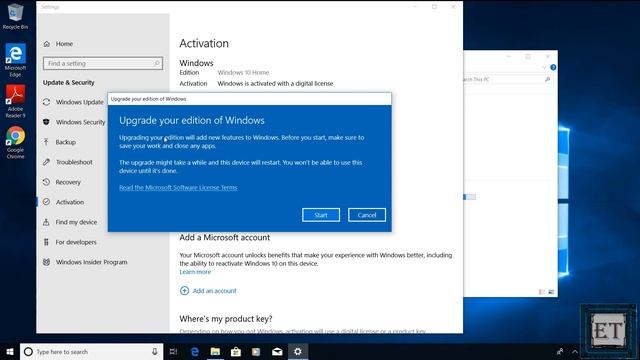640x360 pixels.
Task: Open Windows Update settings page
Action: click(x=80, y=102)
